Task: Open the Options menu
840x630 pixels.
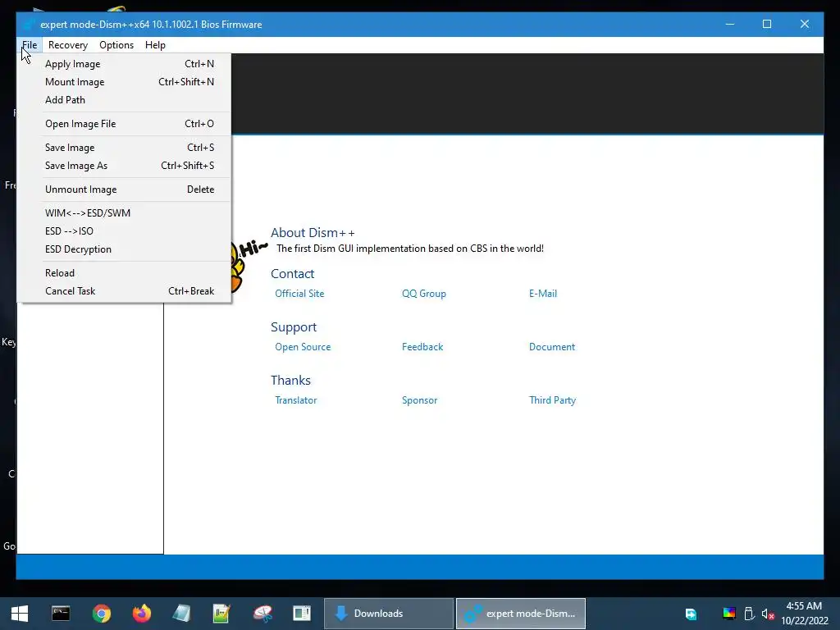Action: click(116, 45)
